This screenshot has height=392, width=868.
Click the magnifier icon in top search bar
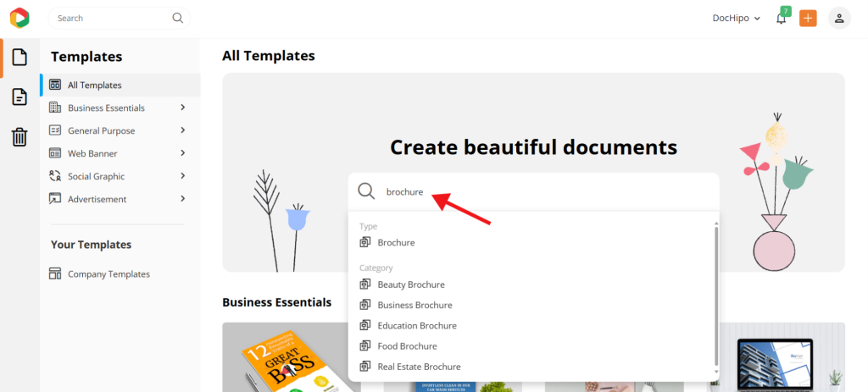[x=178, y=18]
